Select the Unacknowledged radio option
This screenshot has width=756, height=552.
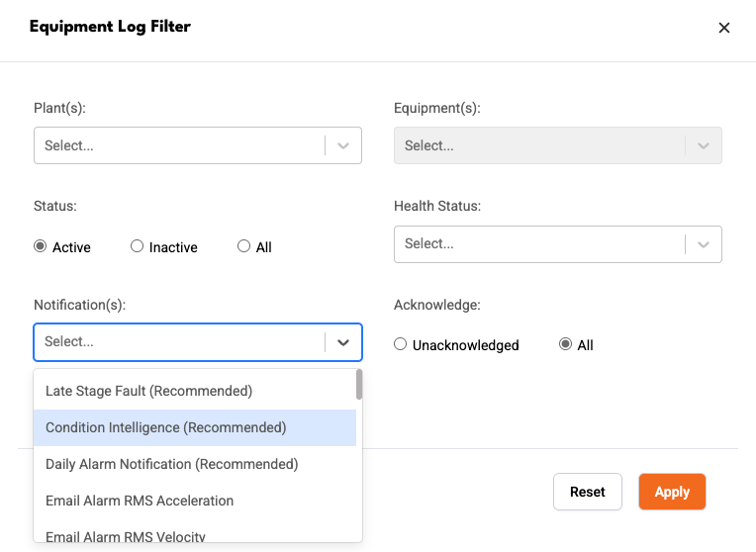coord(400,344)
